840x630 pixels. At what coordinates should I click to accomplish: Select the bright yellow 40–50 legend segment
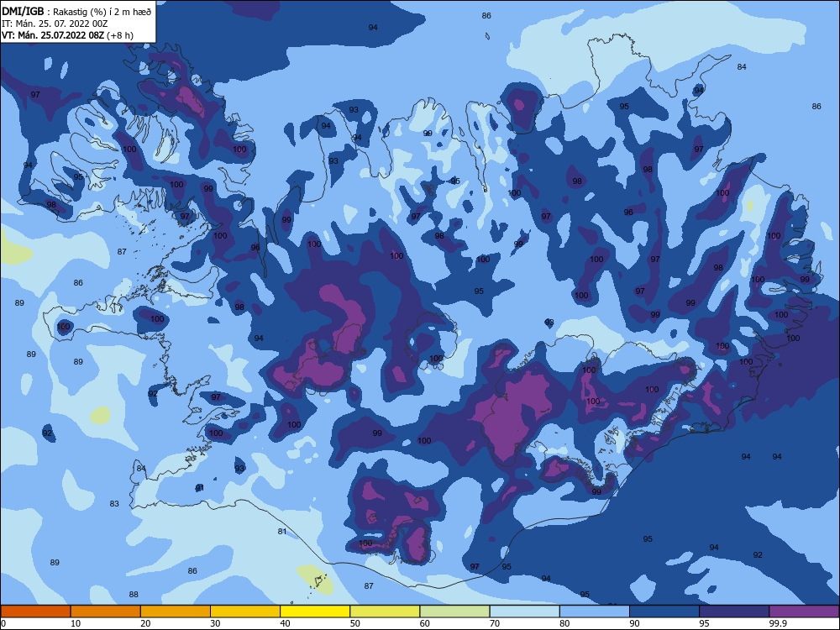[x=315, y=612]
